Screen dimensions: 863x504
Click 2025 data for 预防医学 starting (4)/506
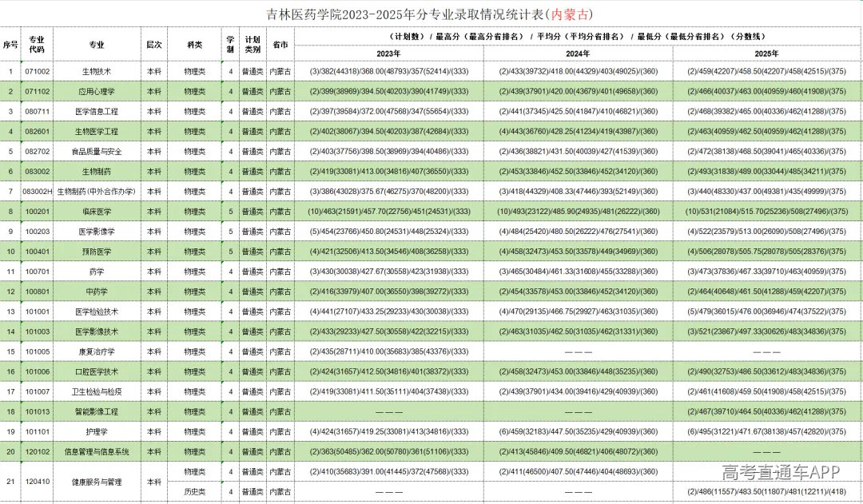767,252
